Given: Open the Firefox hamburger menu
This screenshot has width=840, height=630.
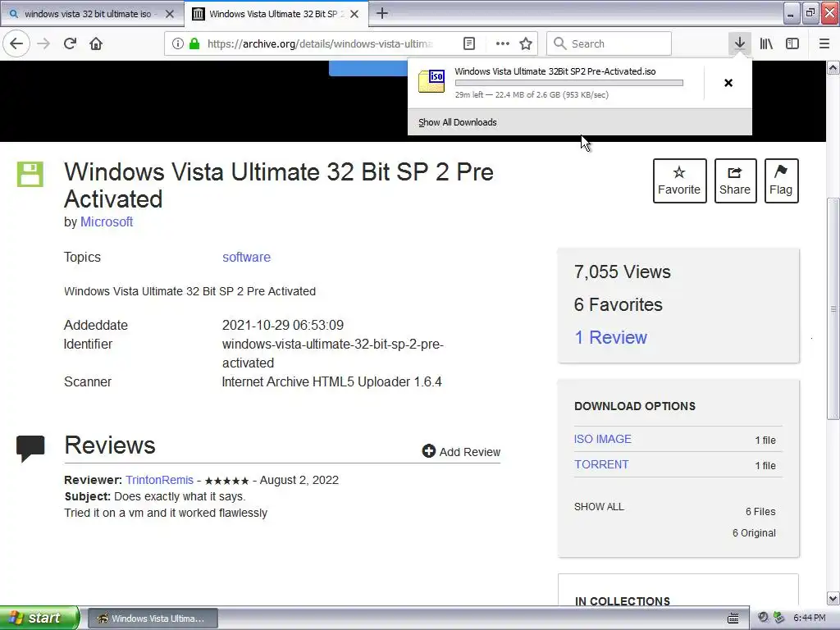Looking at the screenshot, I should point(824,43).
